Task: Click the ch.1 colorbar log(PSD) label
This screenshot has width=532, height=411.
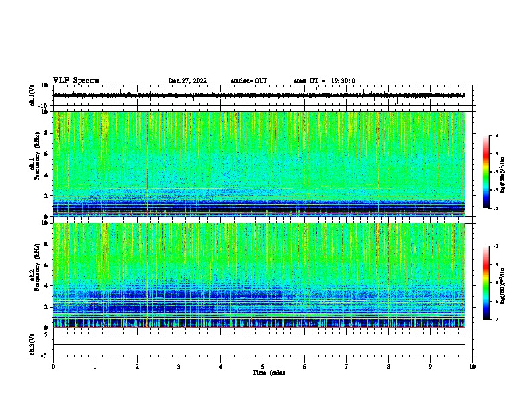Action: [x=502, y=175]
